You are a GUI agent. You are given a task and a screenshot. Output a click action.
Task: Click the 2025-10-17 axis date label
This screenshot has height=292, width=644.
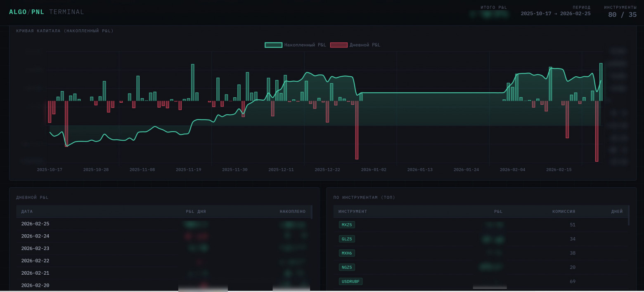(50, 170)
